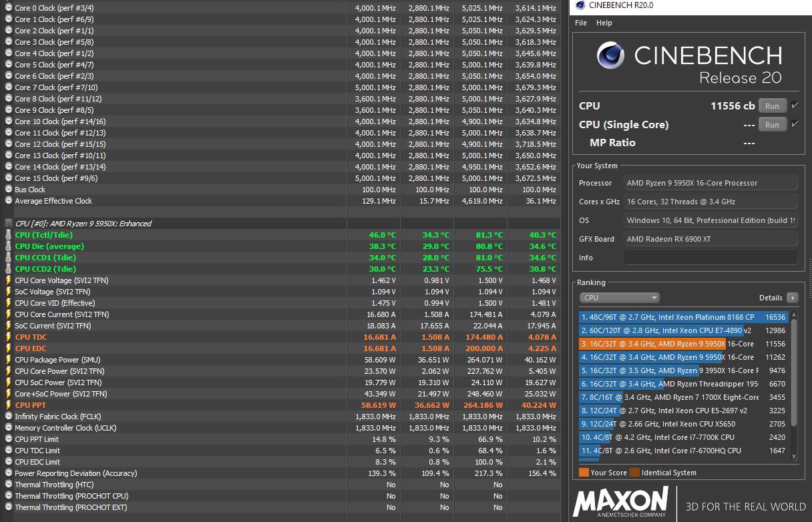Click the CPU CCD1 (Tdie) thermometer icon

[9, 258]
